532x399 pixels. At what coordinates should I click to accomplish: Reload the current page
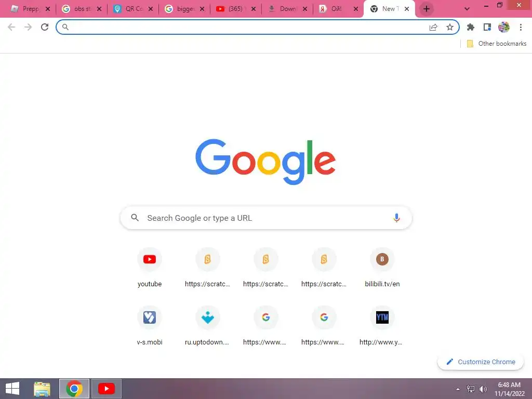(45, 27)
